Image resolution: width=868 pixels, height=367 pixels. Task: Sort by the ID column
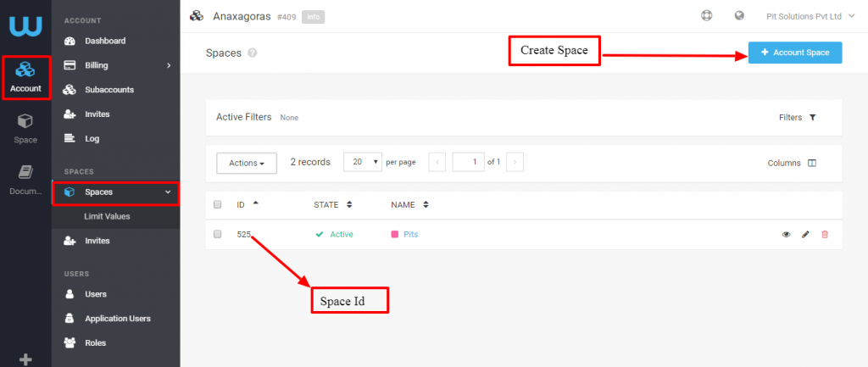point(248,205)
